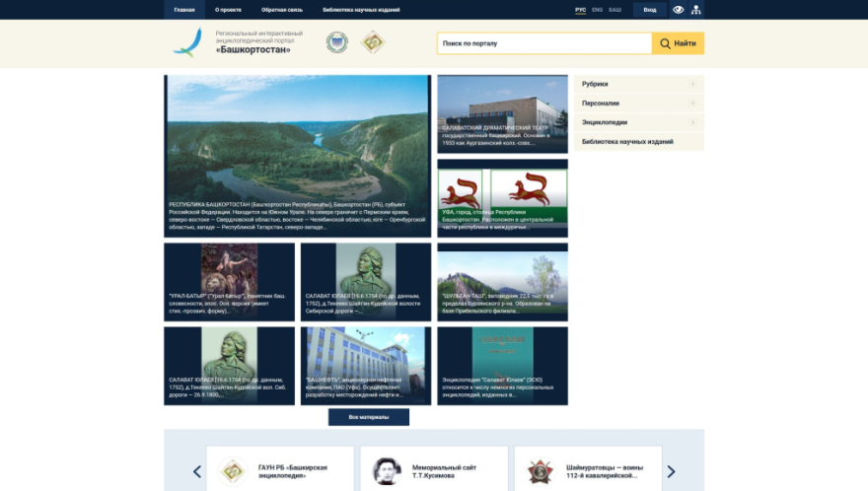Open the О проекте menu item

click(228, 10)
